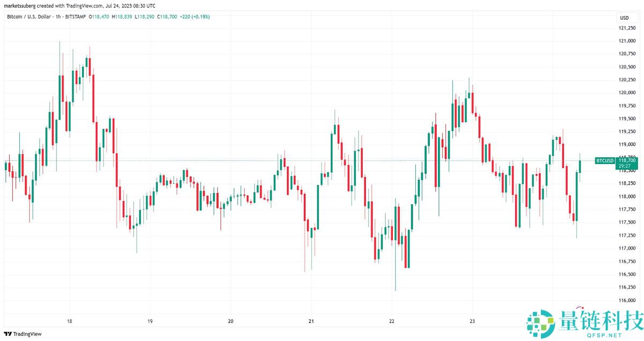Click the 118,700 current price label
The width and height of the screenshot is (644, 341).
[627, 160]
